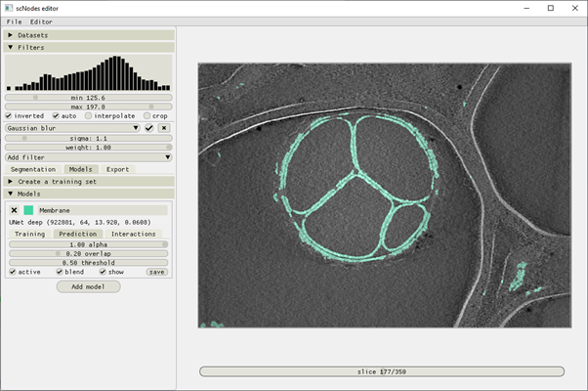Adjust the sigma 1.1 slider
This screenshot has width=588, height=391.
pyautogui.click(x=89, y=139)
